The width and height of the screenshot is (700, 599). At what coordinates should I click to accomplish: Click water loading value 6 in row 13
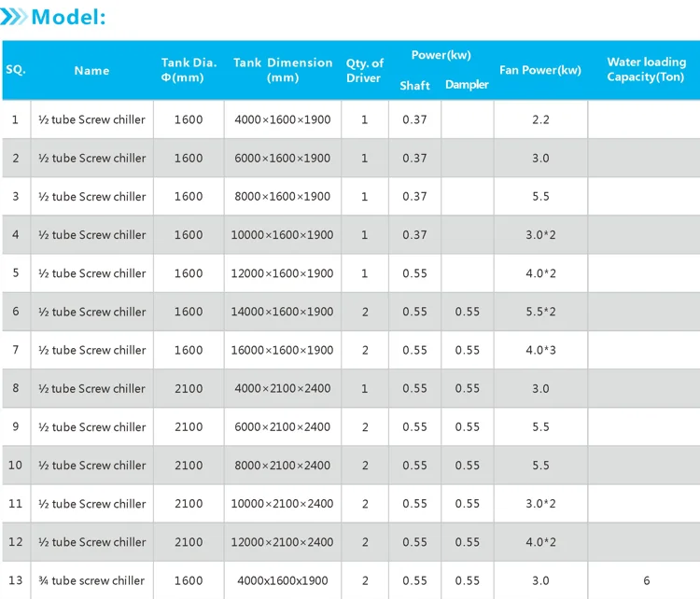pyautogui.click(x=646, y=580)
